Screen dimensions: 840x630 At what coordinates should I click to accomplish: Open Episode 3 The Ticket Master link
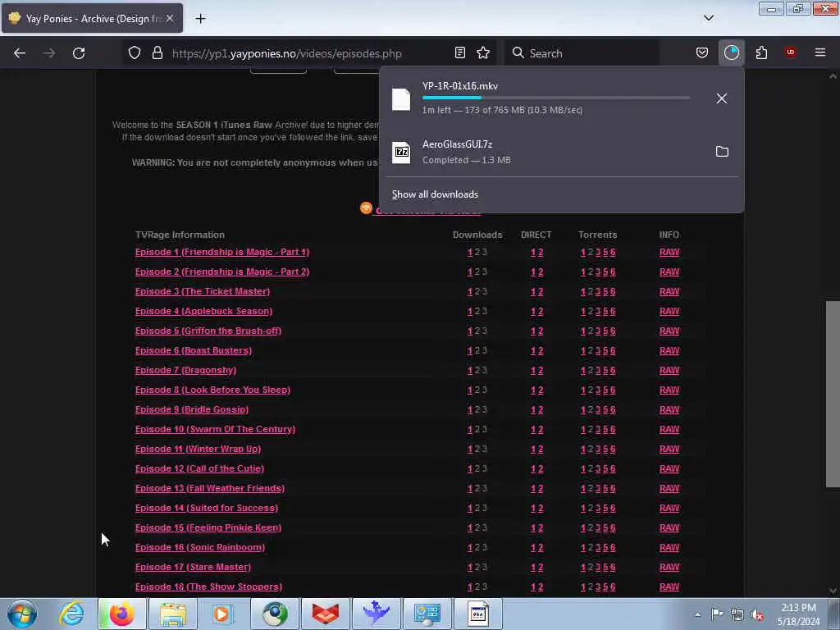point(203,291)
